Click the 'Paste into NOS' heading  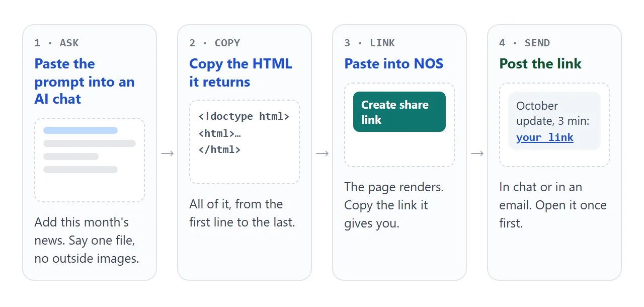tap(394, 64)
